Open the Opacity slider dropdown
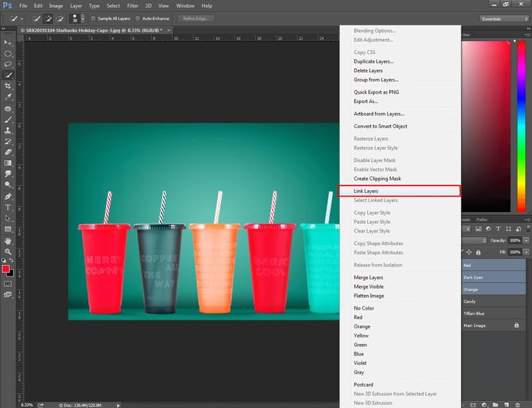 point(526,241)
